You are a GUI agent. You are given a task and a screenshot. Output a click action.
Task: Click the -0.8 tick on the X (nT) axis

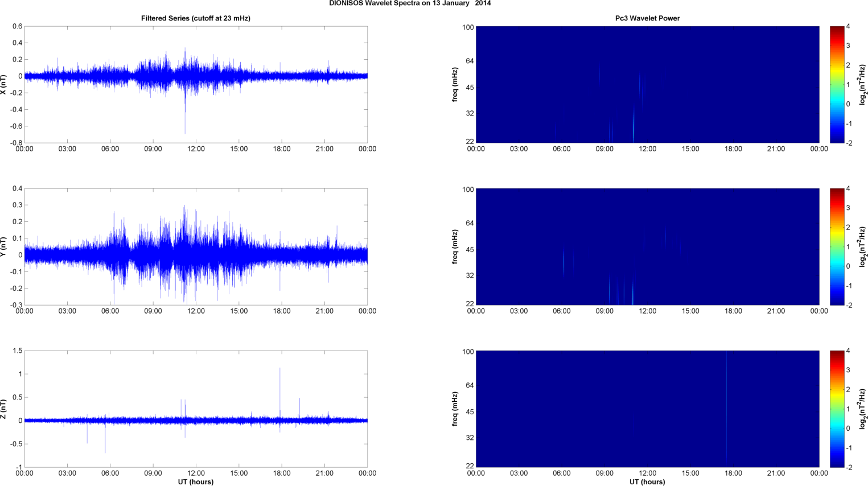pos(16,143)
